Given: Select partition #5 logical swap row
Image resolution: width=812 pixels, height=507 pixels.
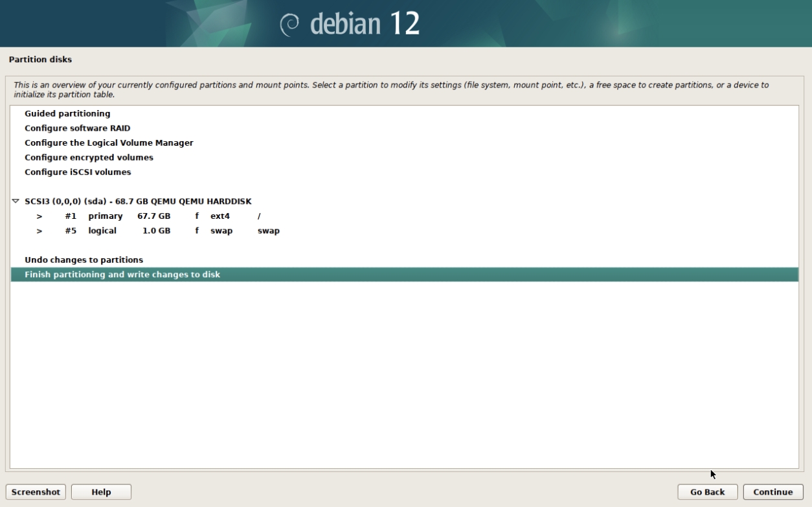Looking at the screenshot, I should coord(404,231).
